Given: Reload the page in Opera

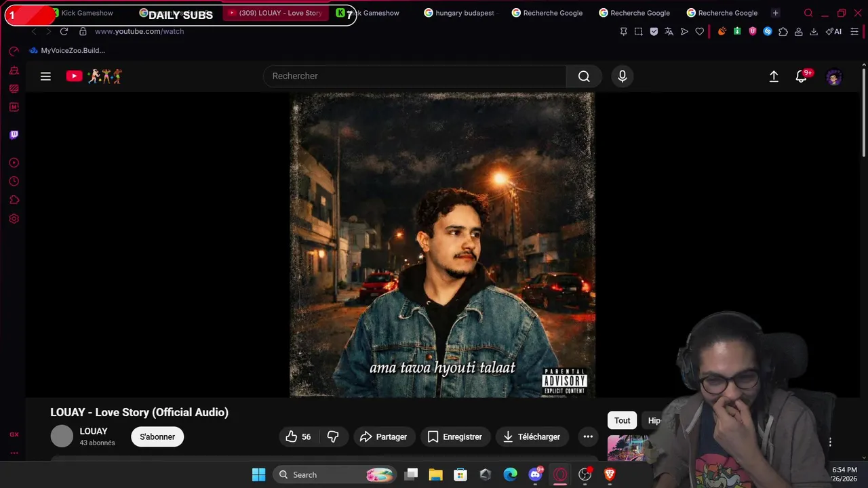Looking at the screenshot, I should (x=64, y=31).
